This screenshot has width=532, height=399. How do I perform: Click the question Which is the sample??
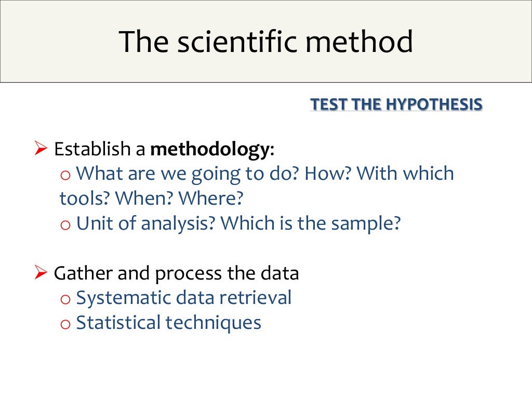[x=311, y=223]
